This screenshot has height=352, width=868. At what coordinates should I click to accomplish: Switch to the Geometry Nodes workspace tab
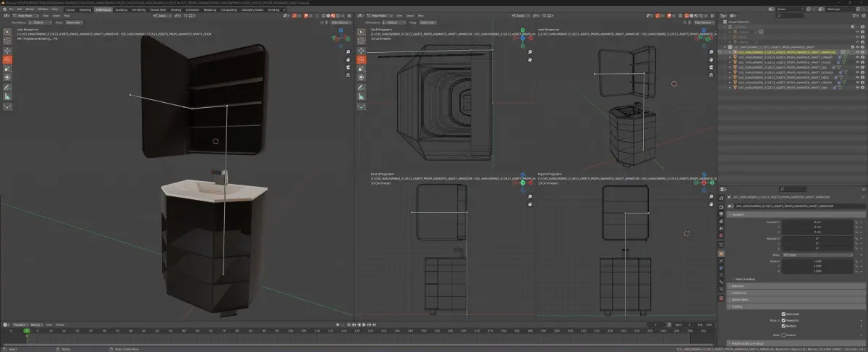[x=252, y=9]
